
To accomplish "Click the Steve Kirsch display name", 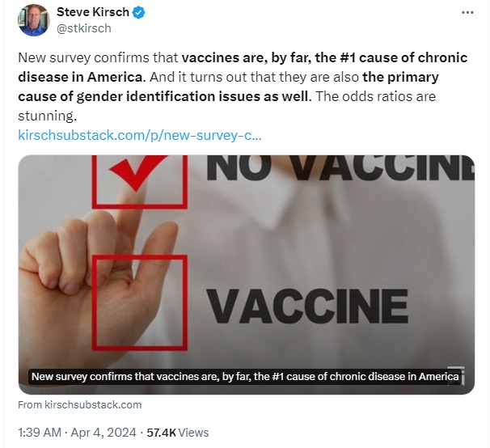I will pyautogui.click(x=92, y=12).
